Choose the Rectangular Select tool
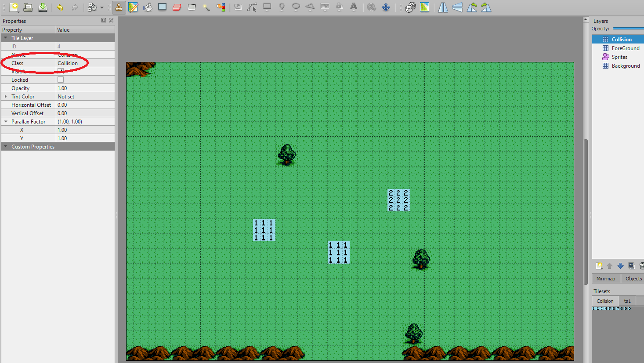This screenshot has width=644, height=363. [x=192, y=7]
